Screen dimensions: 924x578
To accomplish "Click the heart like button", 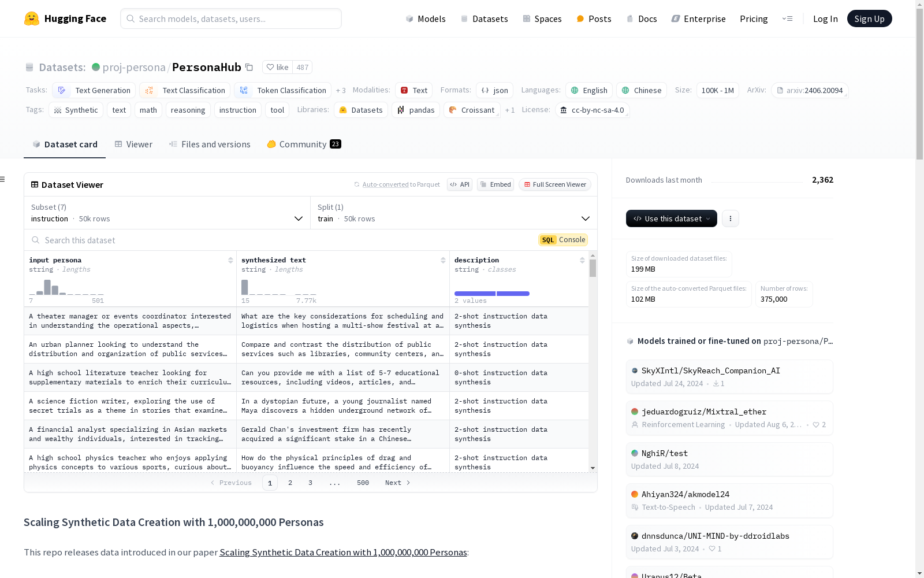I will 278,67.
